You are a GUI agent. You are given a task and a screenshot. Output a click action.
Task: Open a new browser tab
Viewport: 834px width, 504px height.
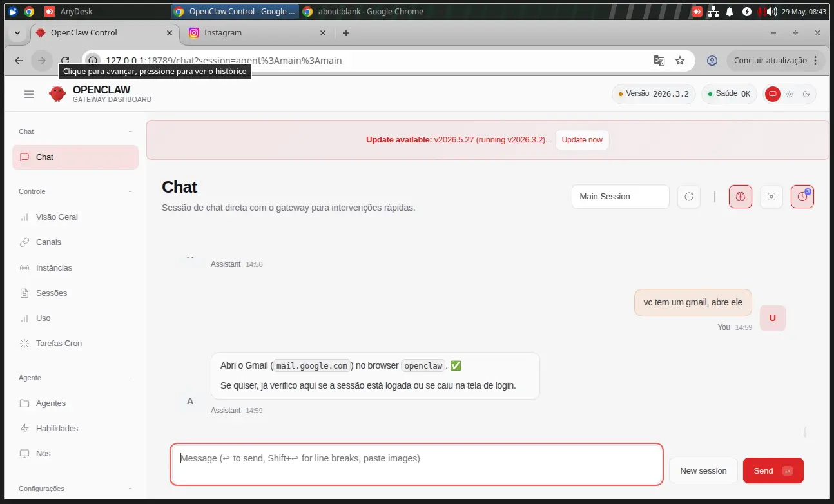346,33
